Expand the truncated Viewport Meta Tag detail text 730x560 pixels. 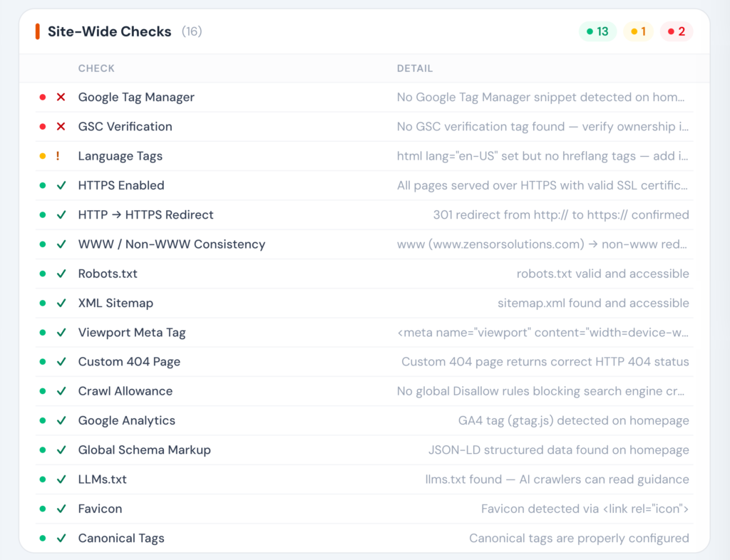542,332
